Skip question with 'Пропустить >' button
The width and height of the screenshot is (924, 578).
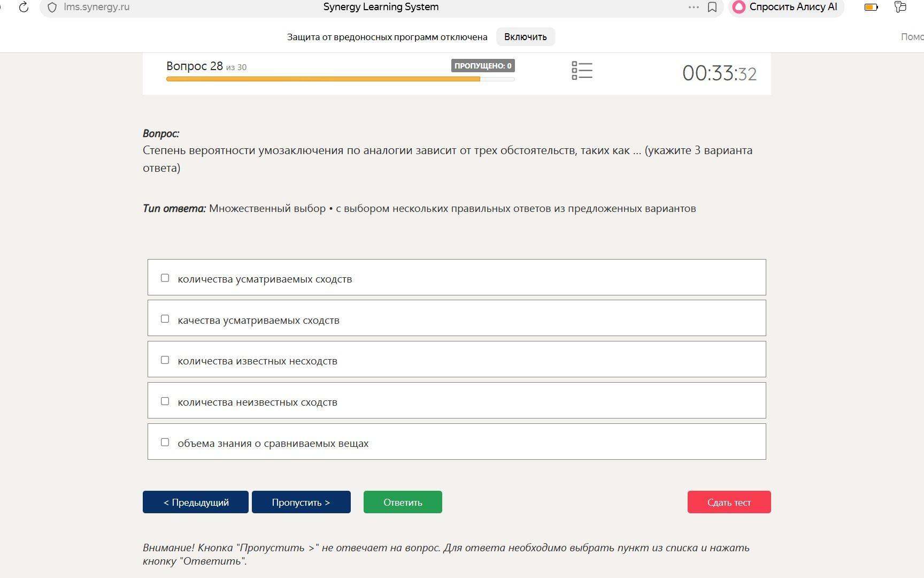[x=301, y=502]
